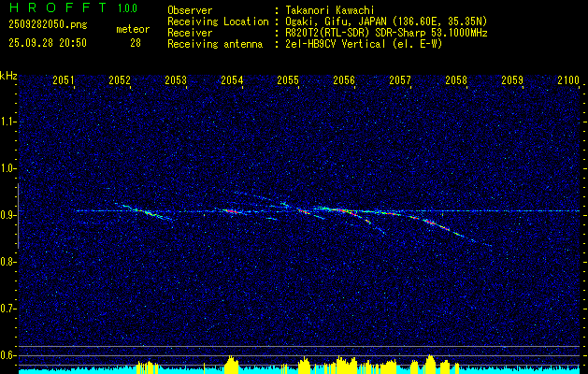Click the Receiving antenna label

click(x=215, y=44)
